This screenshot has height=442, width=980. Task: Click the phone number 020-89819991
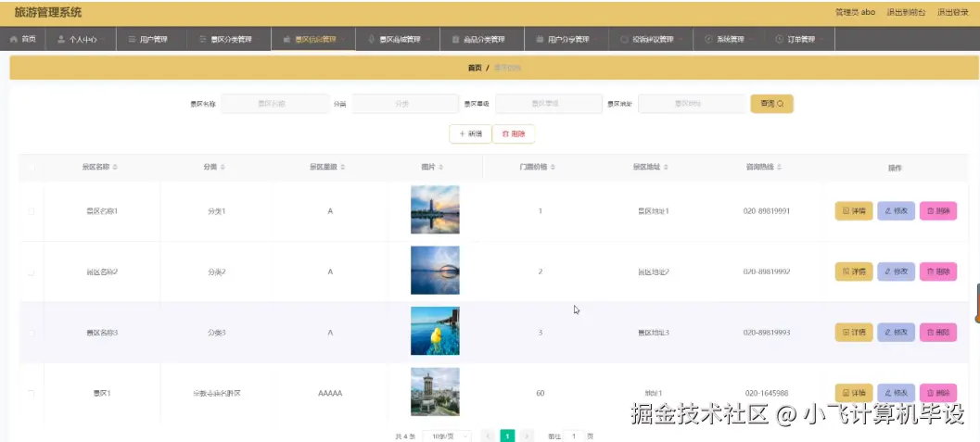coord(766,211)
